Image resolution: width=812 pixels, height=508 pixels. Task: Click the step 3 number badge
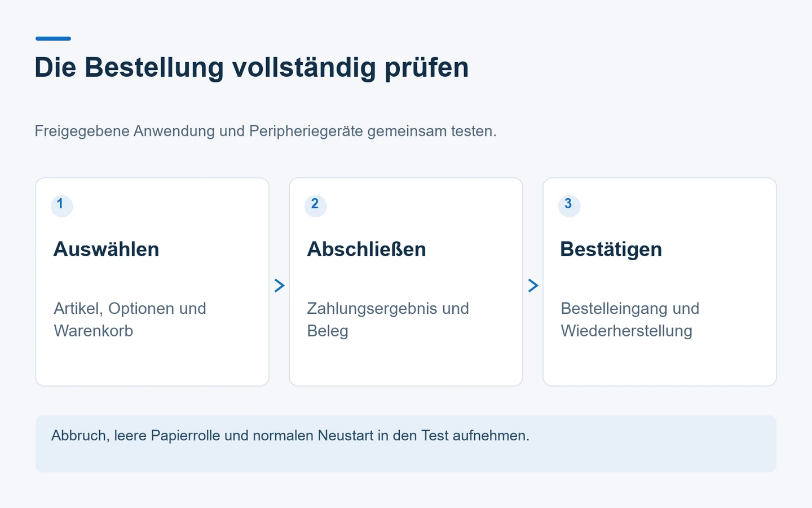point(570,205)
